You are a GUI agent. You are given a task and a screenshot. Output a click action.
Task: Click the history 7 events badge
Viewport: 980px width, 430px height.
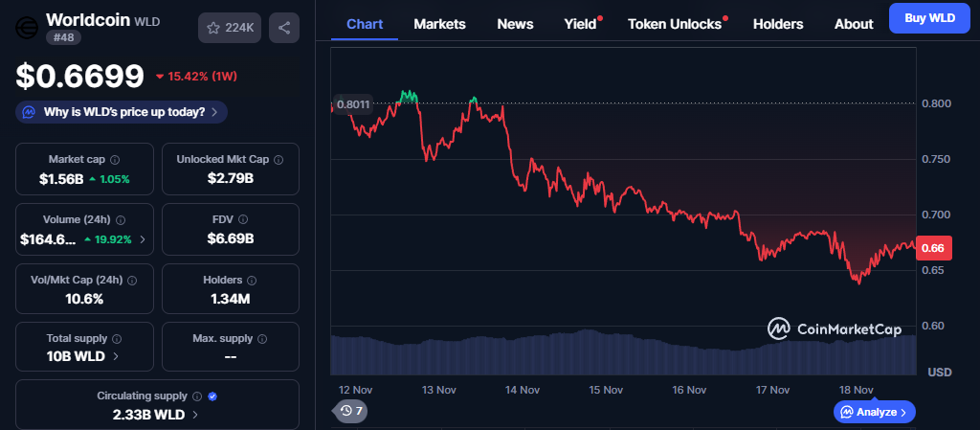(350, 411)
